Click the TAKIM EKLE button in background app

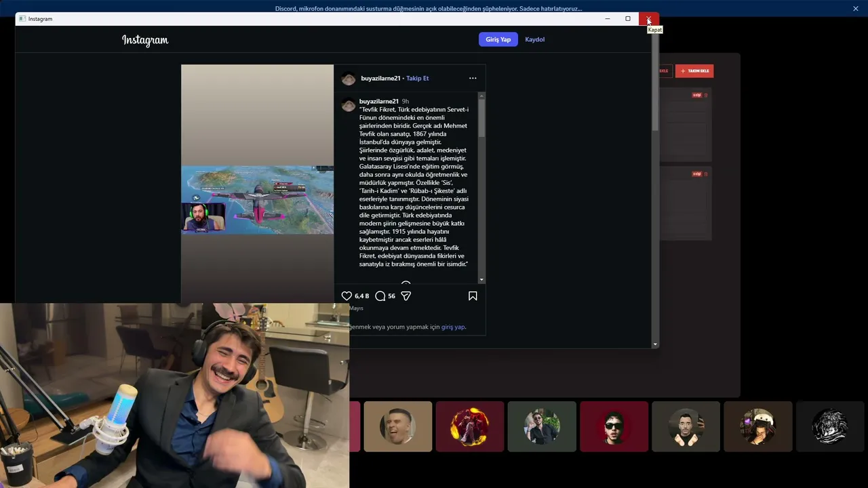pyautogui.click(x=694, y=71)
